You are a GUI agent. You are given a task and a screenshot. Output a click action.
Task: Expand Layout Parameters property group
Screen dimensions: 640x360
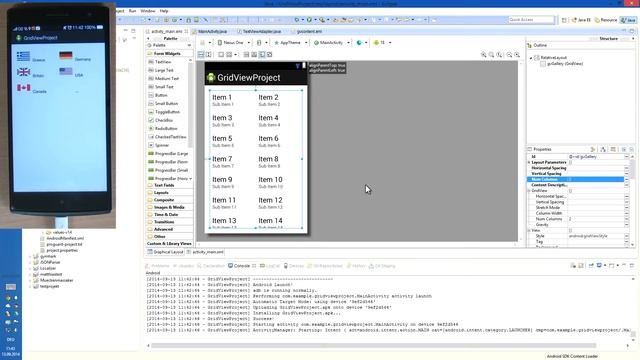click(x=529, y=162)
